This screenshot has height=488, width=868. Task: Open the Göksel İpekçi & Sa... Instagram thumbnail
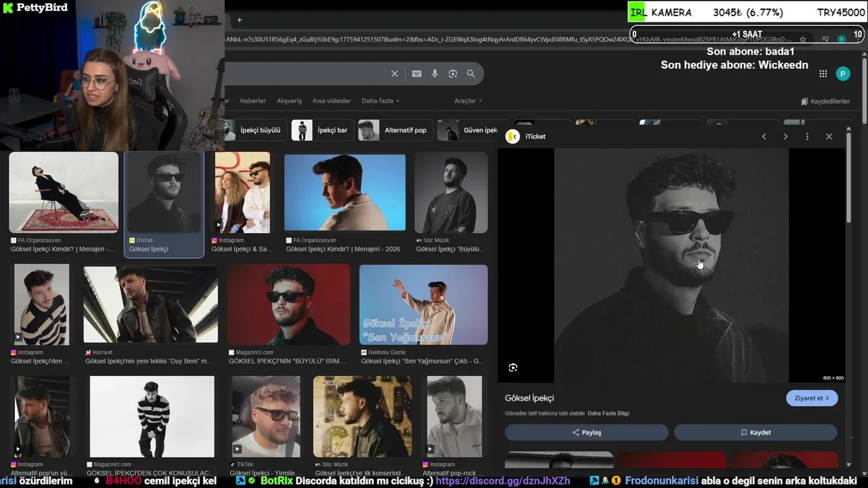pyautogui.click(x=242, y=192)
